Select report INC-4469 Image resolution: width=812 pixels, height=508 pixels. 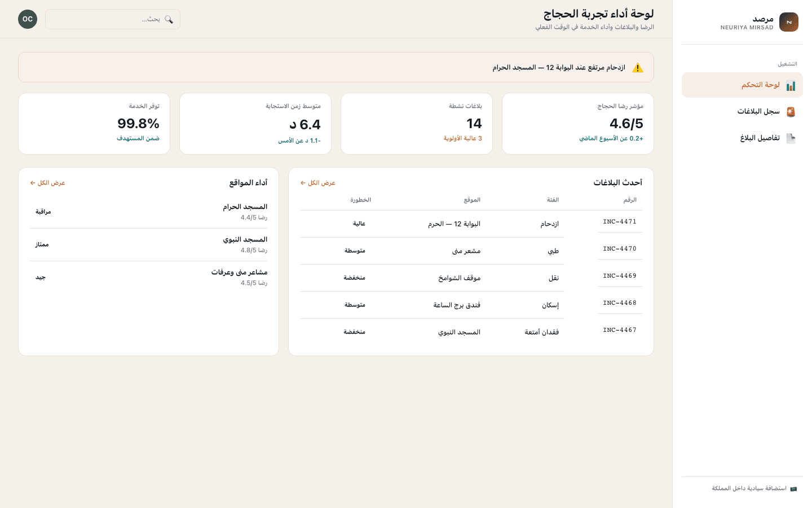click(619, 276)
